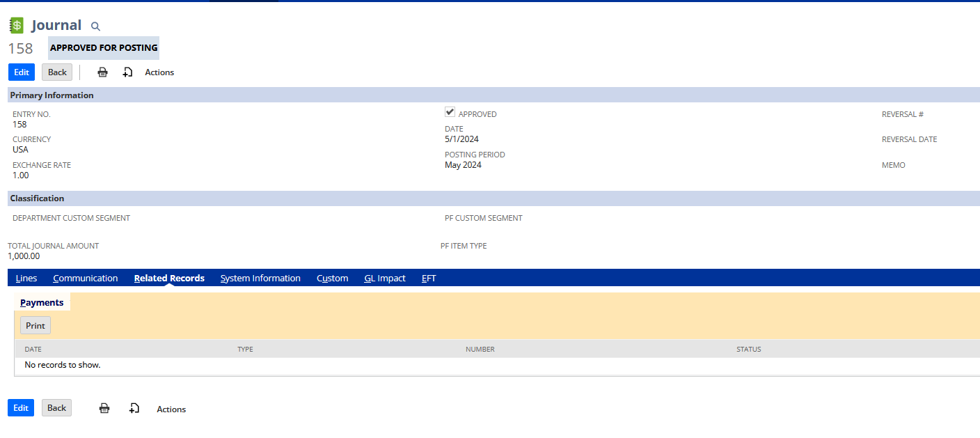Click the bottom toolbar new document icon
The width and height of the screenshot is (980, 438).
134,409
